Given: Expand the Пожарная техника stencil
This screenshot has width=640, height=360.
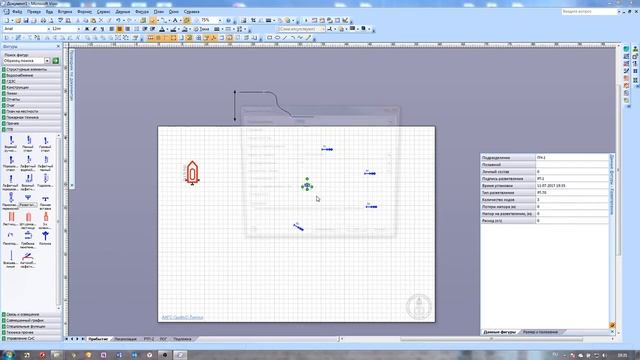Looking at the screenshot, I should click(x=31, y=117).
